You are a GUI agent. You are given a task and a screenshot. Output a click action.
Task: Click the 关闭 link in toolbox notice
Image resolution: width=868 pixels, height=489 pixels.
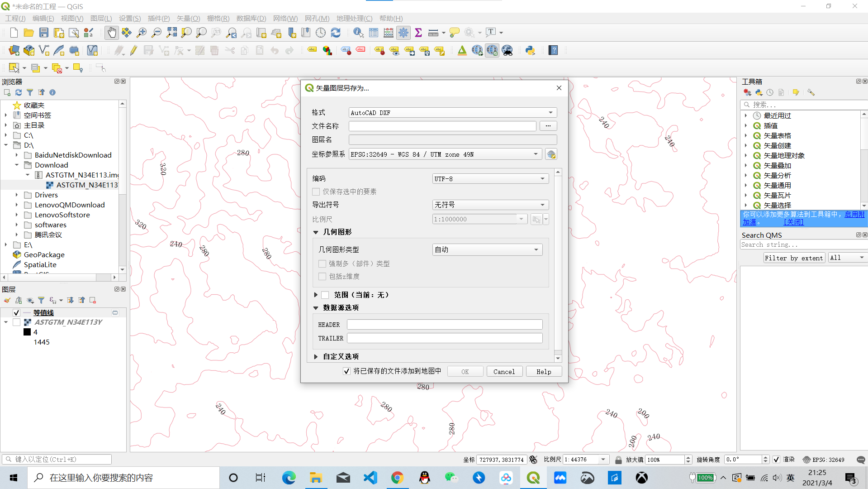pyautogui.click(x=793, y=222)
